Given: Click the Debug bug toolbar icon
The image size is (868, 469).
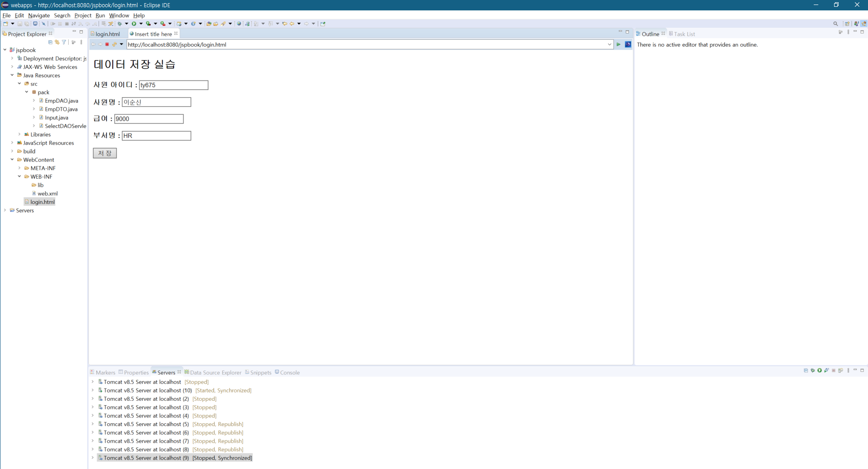Looking at the screenshot, I should pyautogui.click(x=120, y=24).
